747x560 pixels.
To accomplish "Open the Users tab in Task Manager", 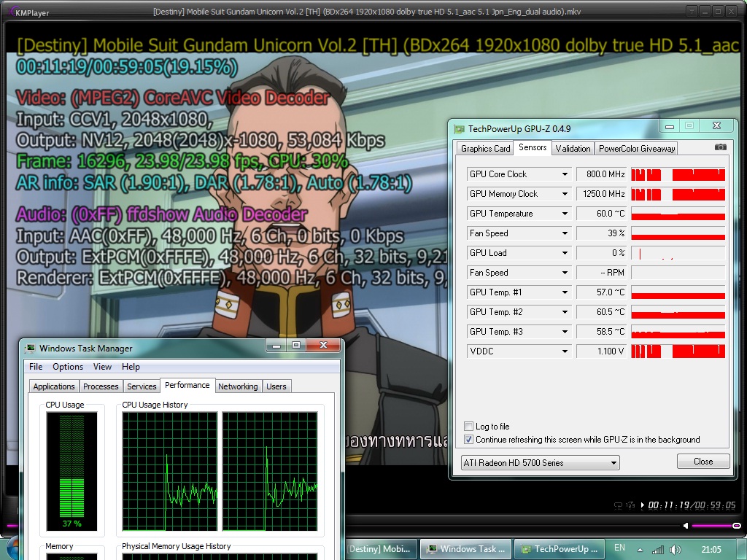I will 276,386.
